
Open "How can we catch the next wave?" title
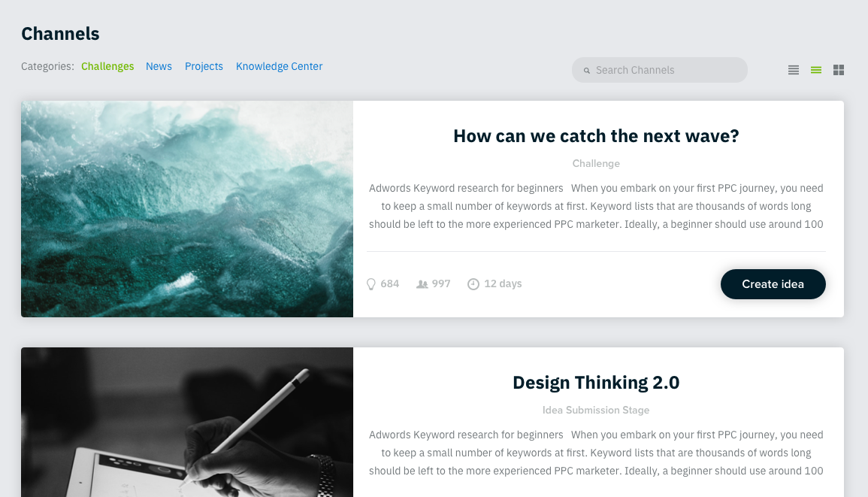point(596,136)
